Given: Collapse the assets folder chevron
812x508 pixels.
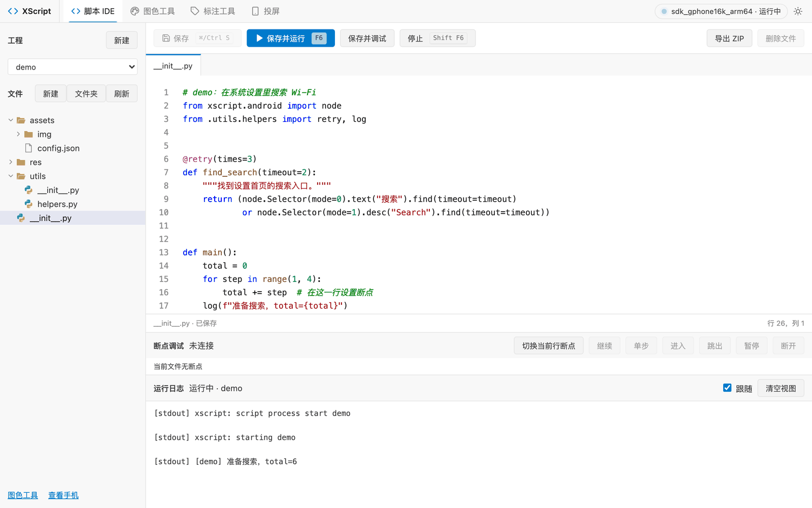Looking at the screenshot, I should (x=11, y=120).
